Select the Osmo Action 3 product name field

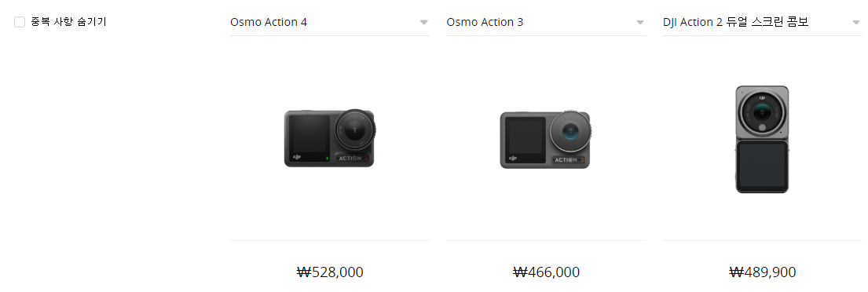(x=546, y=23)
